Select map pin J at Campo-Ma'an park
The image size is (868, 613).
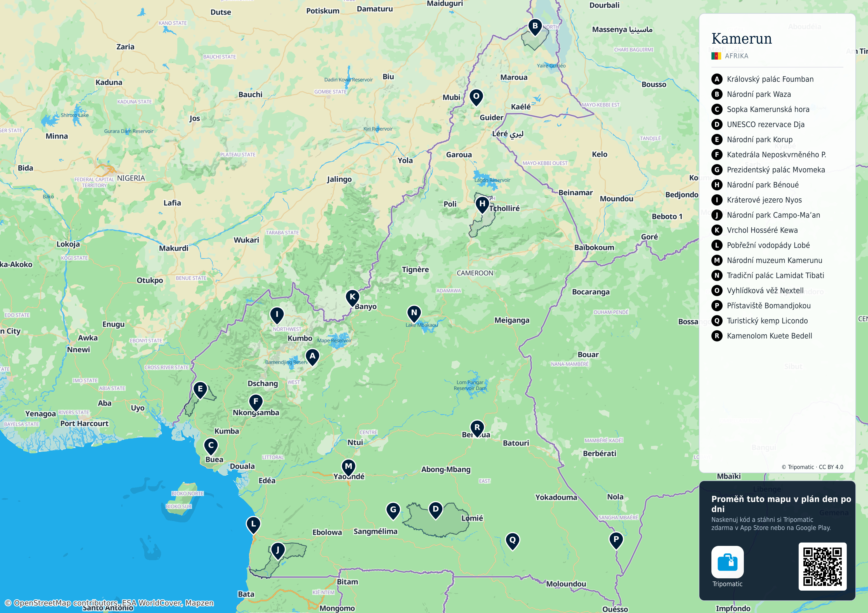click(x=278, y=551)
